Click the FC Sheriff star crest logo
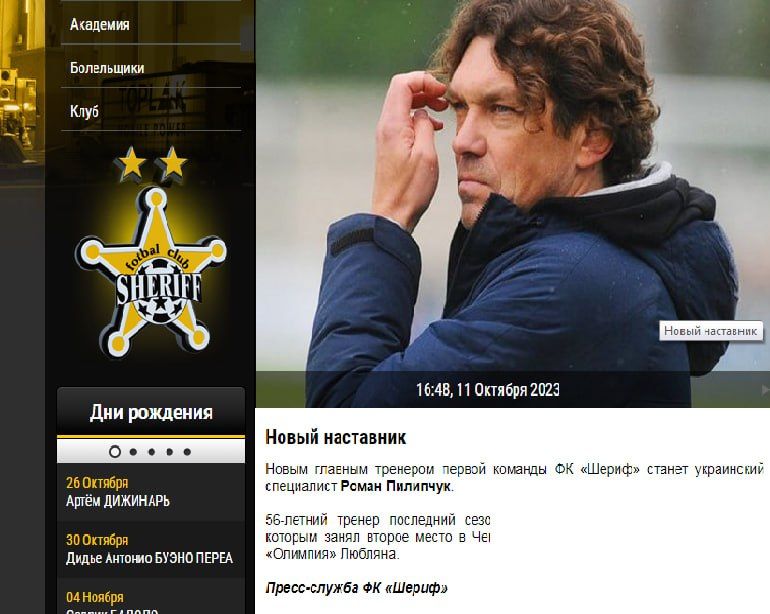 151,271
